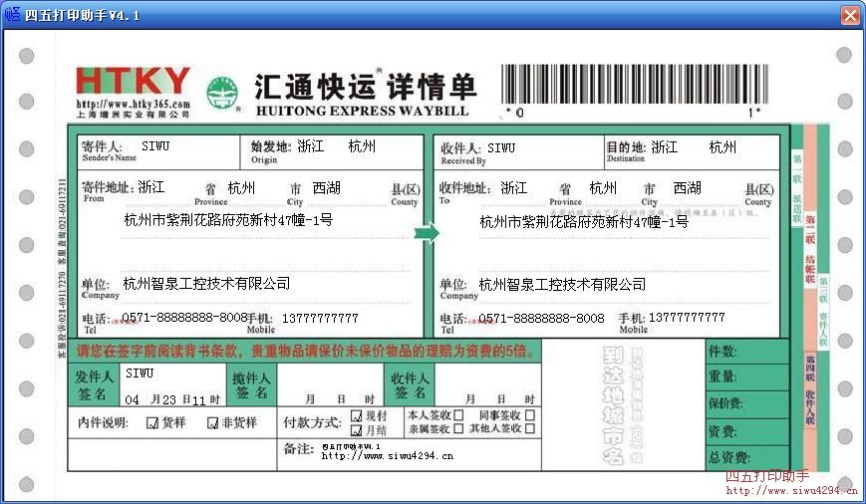Image resolution: width=866 pixels, height=504 pixels.
Task: Click the 件数 field
Action: [x=747, y=351]
